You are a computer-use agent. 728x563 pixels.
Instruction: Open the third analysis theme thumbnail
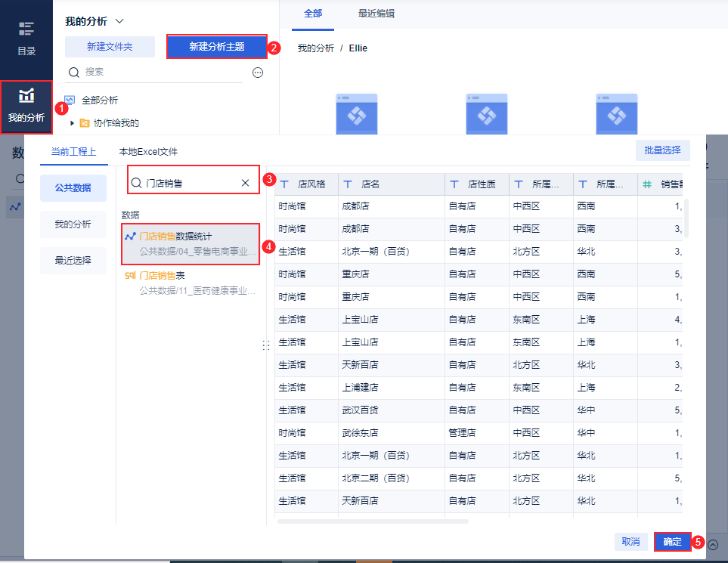point(617,114)
